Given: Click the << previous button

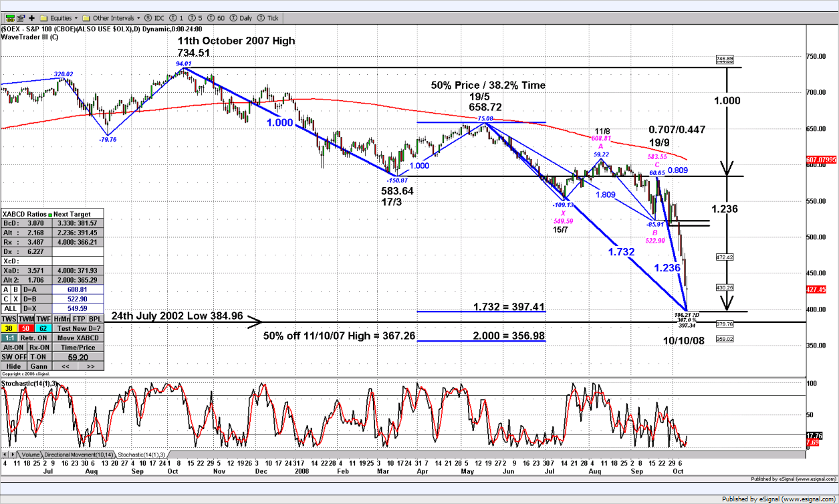Looking at the screenshot, I should (x=66, y=366).
